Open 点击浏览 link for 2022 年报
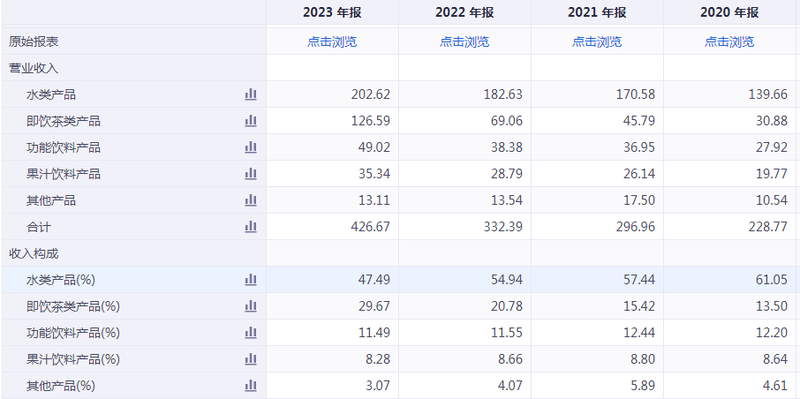800x399 pixels. pos(464,42)
